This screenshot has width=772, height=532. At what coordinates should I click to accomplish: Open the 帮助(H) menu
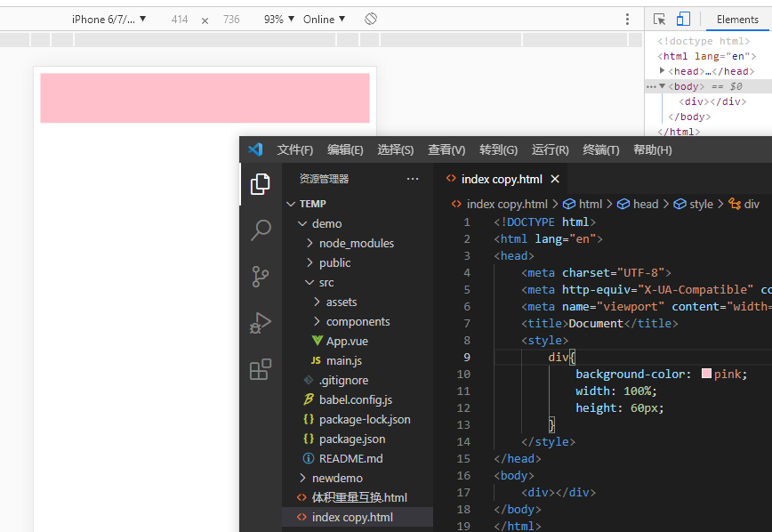pyautogui.click(x=652, y=149)
